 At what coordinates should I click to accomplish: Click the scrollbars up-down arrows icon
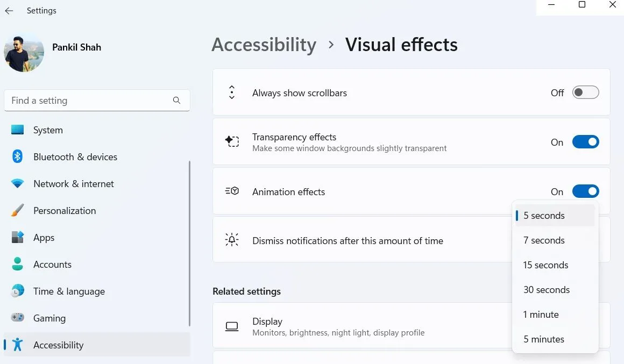coord(232,92)
